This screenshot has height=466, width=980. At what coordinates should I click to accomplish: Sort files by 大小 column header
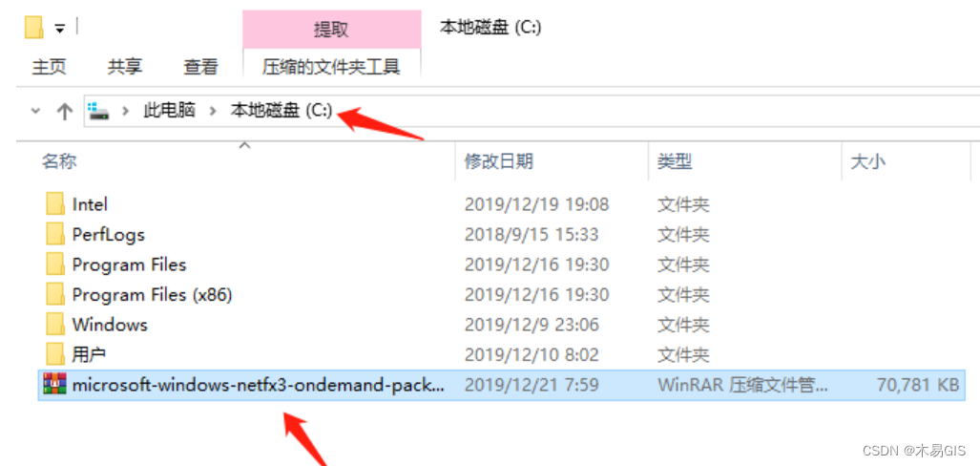(x=867, y=162)
